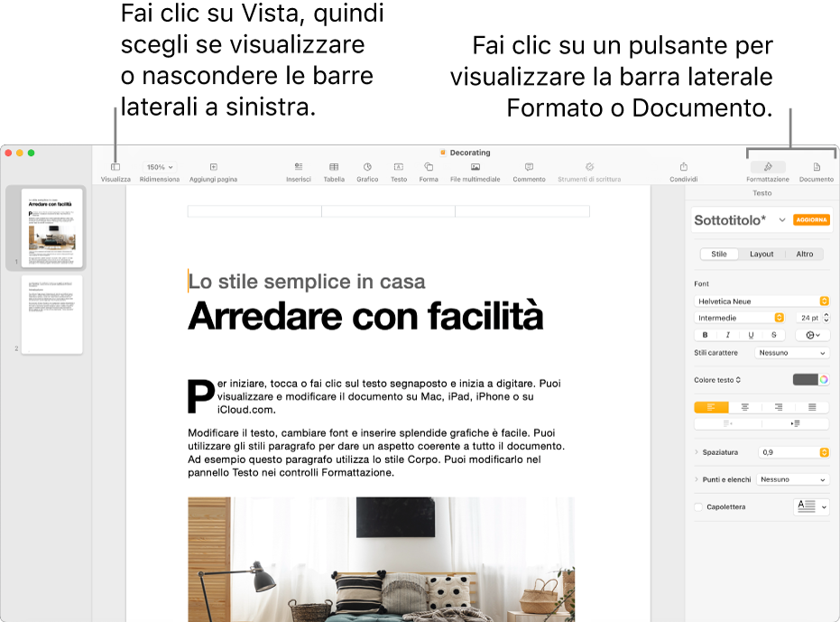Open the Helvetica Neue font dropdown
Image resolution: width=840 pixels, height=622 pixels.
click(x=762, y=302)
